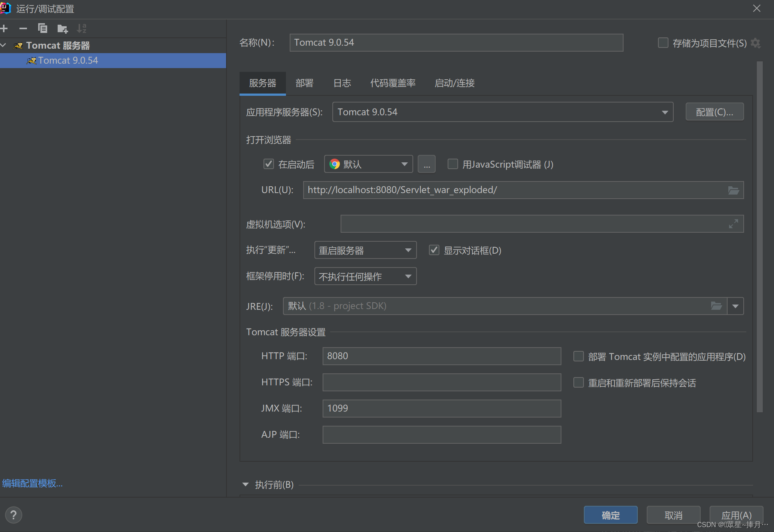The image size is (774, 532).
Task: Click the 配置(C)... button
Action: tap(714, 112)
